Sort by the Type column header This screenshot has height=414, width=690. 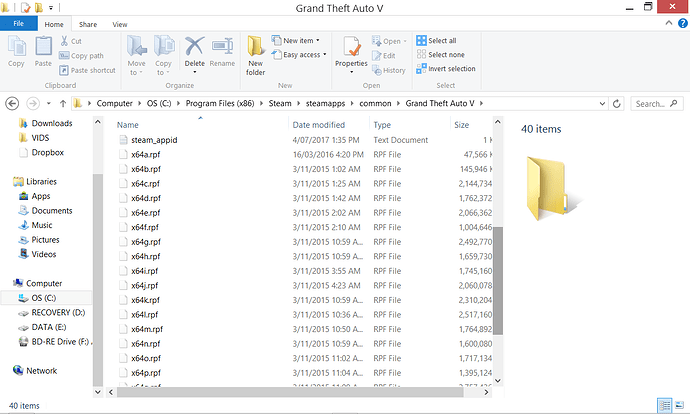(382, 125)
